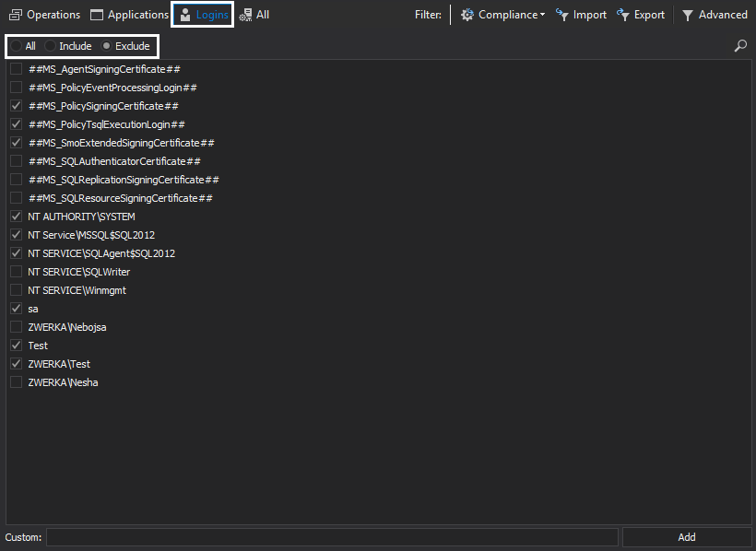Check ##MS_SQLResourceSigningCertificate## checkbox

pyautogui.click(x=17, y=198)
